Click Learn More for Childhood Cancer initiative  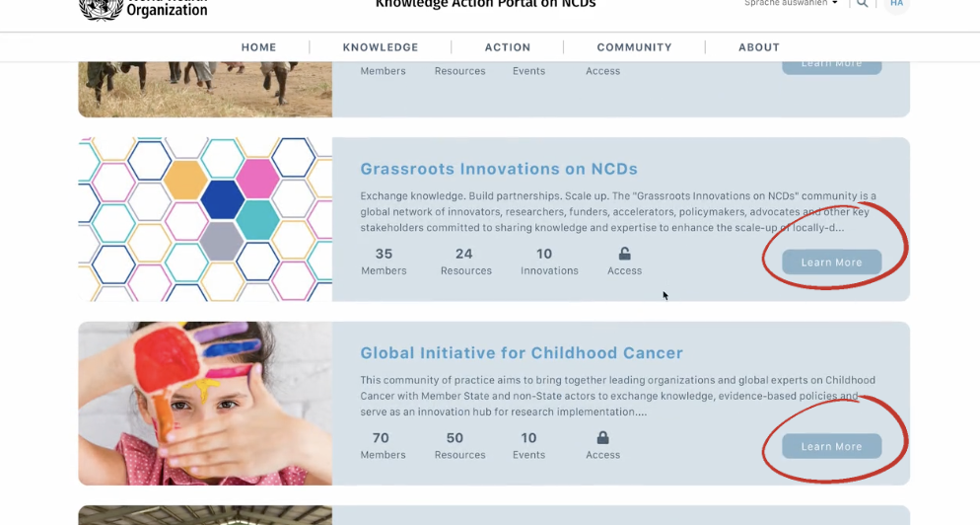pos(831,446)
